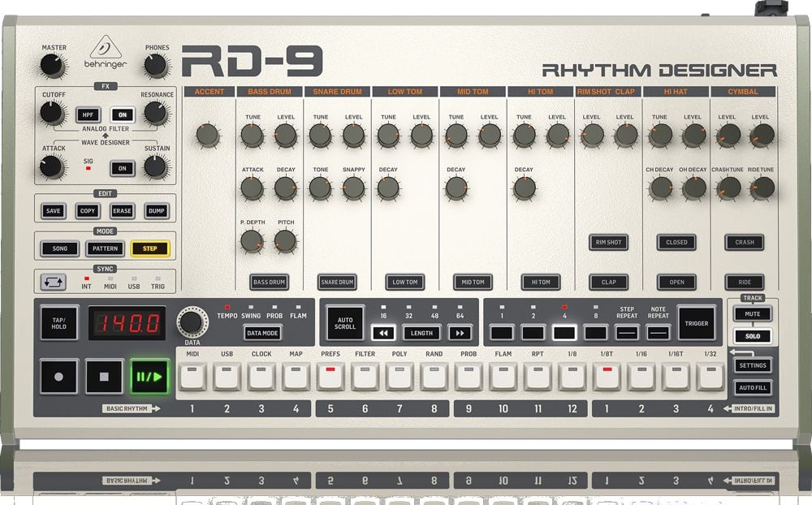Screen dimensions: 812x505
Task: Select the RIM SHOT instrument button
Action: [608, 243]
